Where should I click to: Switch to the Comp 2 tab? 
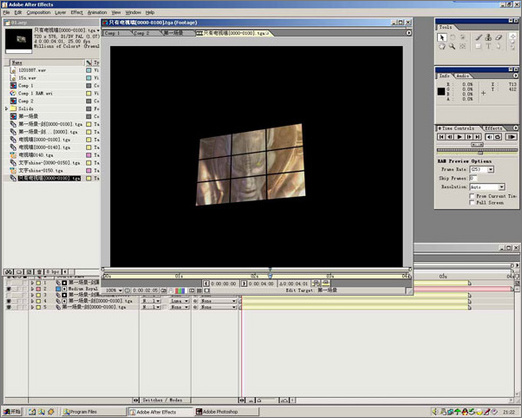click(x=141, y=33)
